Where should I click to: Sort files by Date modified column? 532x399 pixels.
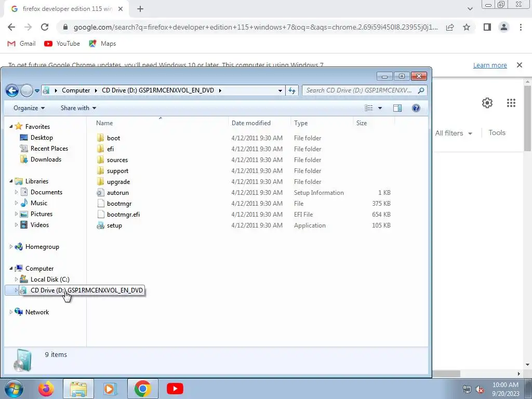[x=251, y=123]
